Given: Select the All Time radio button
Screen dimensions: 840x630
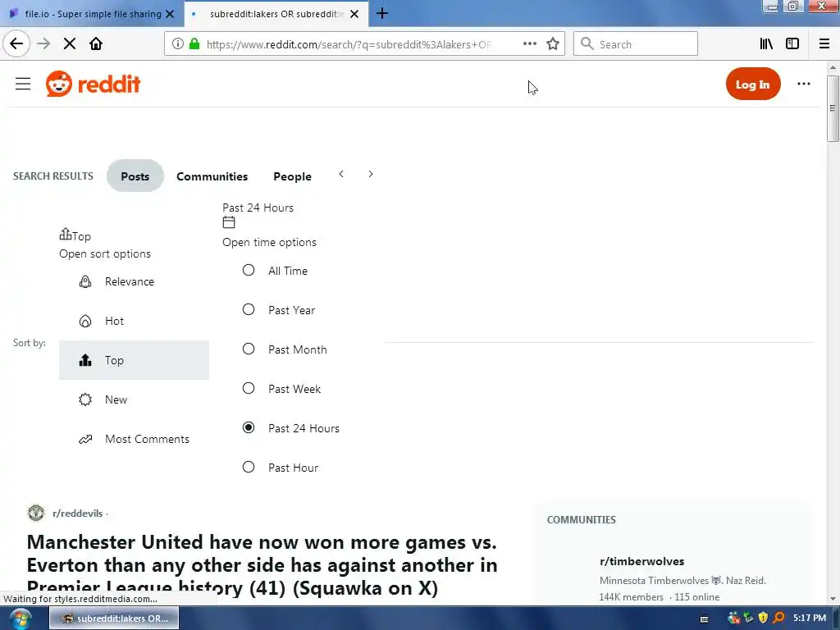Looking at the screenshot, I should 249,270.
